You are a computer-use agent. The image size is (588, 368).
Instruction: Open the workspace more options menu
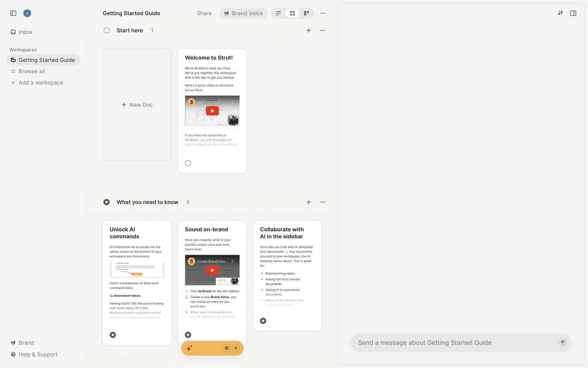click(x=323, y=13)
